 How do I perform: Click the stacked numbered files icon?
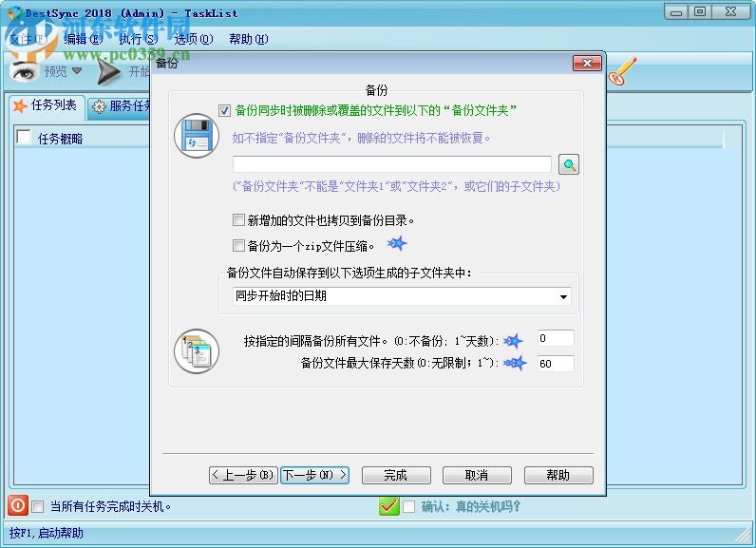click(x=197, y=350)
